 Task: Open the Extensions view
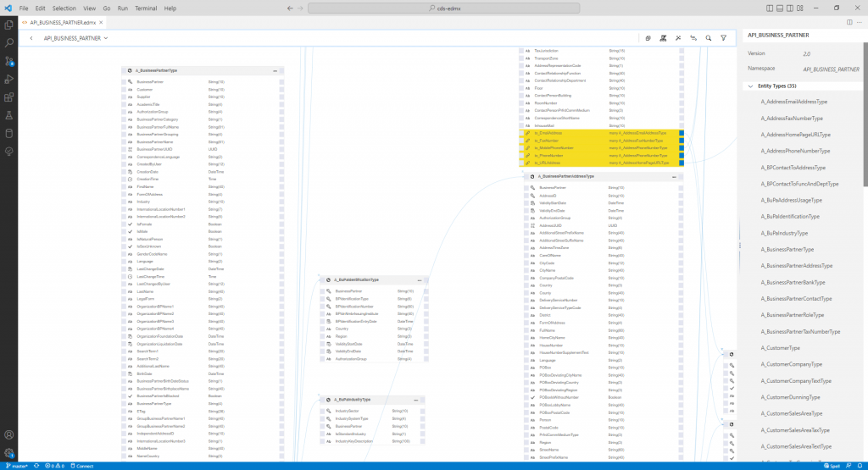(8, 97)
